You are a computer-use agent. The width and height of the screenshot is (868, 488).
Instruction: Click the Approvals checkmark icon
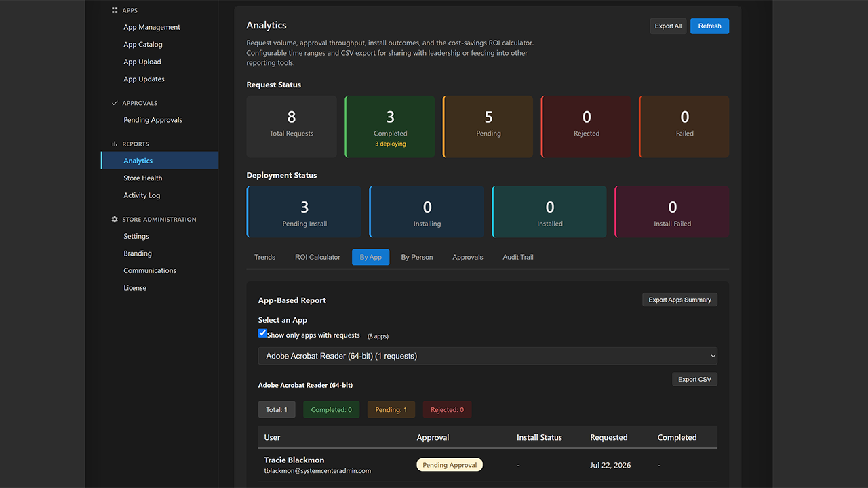(x=115, y=103)
